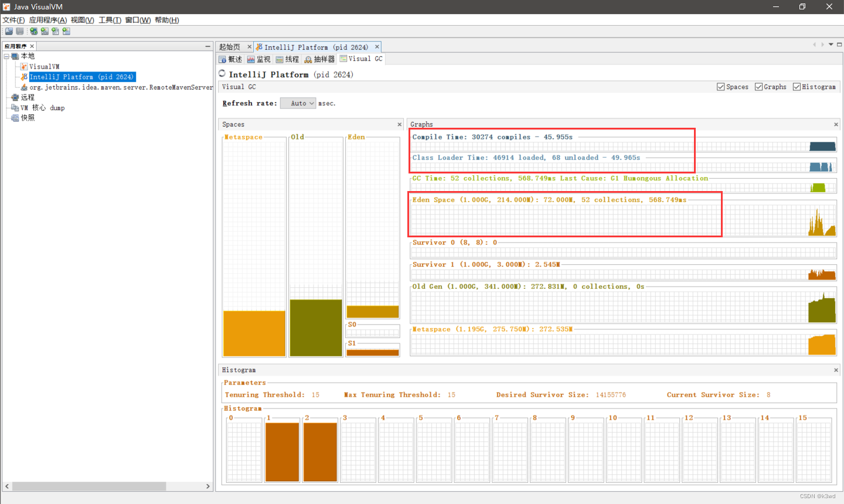Click the Old generation fill bar
844x504 pixels.
[x=316, y=328]
